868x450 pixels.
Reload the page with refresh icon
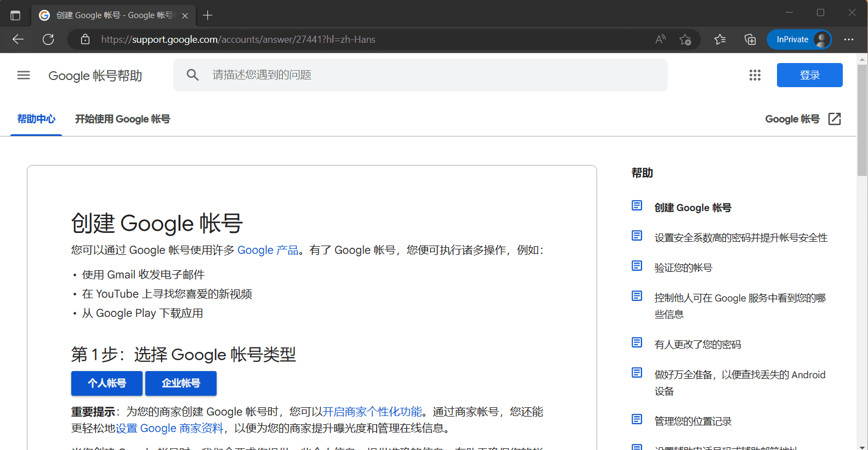48,39
